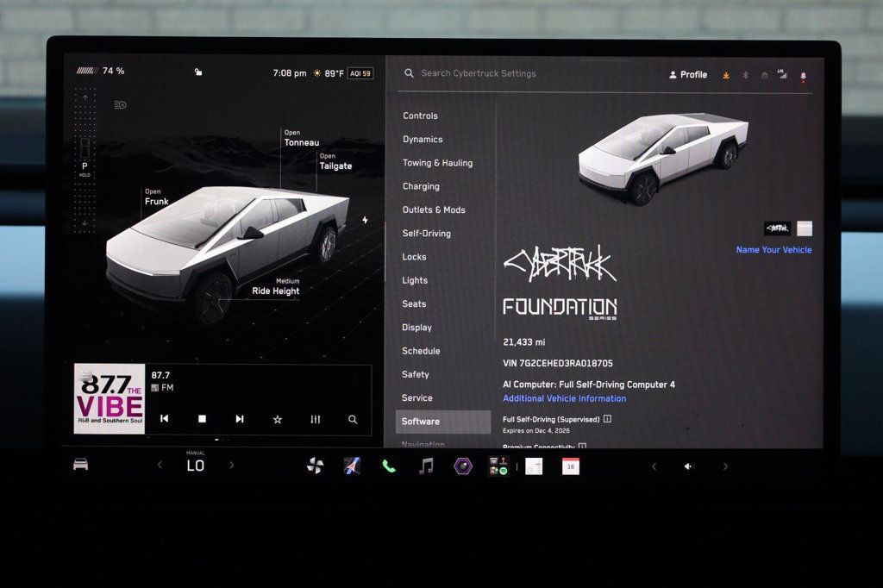Open the purple hexagon camera app
883x588 pixels.
[x=463, y=466]
